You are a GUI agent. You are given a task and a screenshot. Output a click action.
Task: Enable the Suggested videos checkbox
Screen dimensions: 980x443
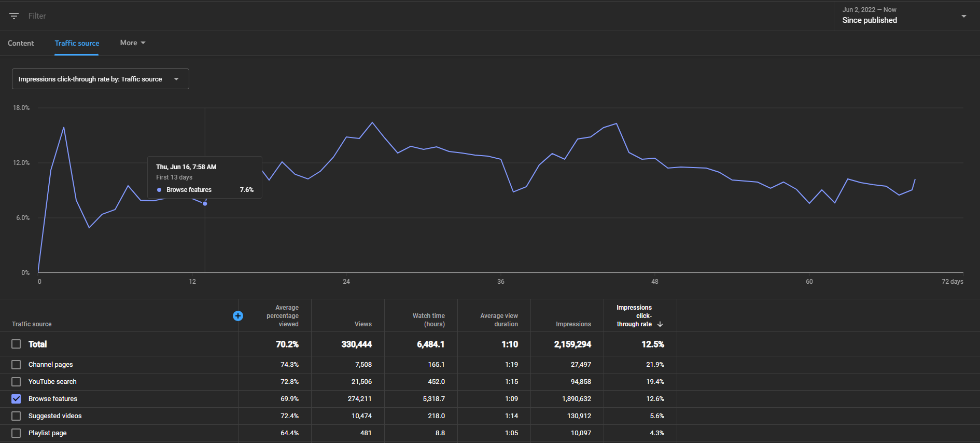[16, 416]
